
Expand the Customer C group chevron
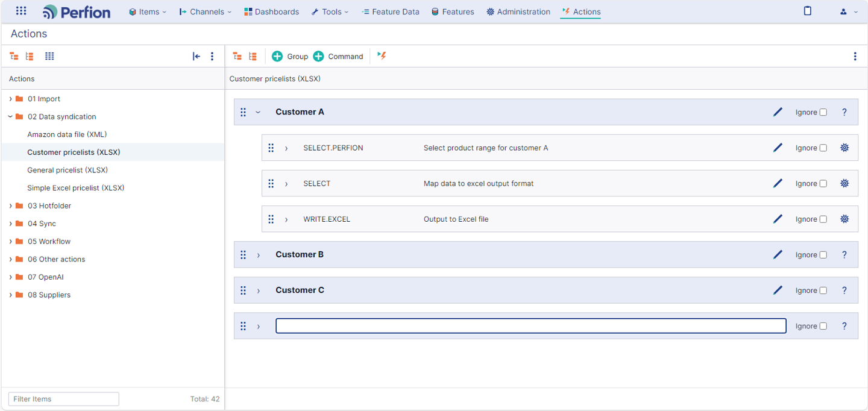258,290
